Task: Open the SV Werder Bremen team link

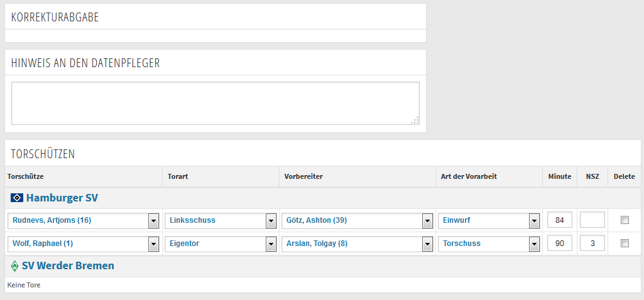Action: coord(68,266)
